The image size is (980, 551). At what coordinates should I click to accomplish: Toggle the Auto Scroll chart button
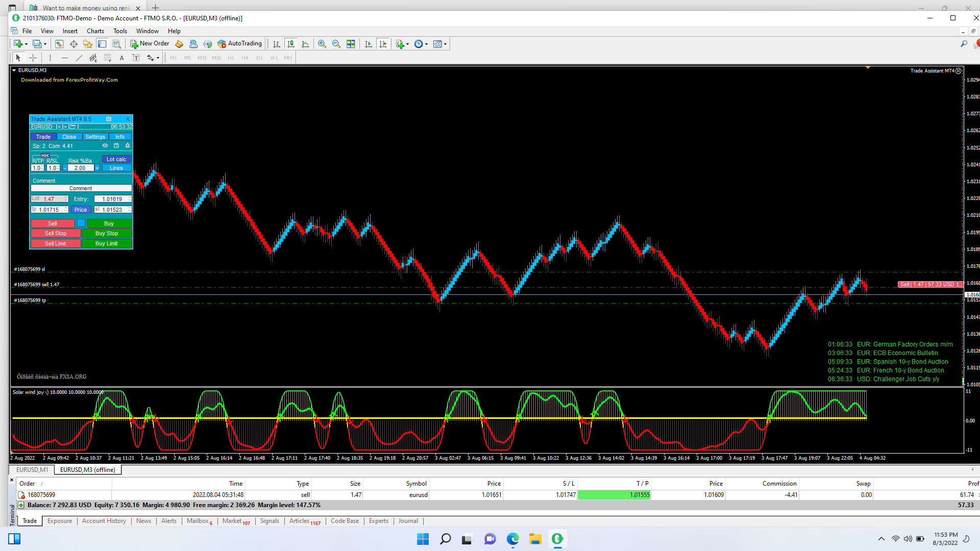(x=369, y=44)
